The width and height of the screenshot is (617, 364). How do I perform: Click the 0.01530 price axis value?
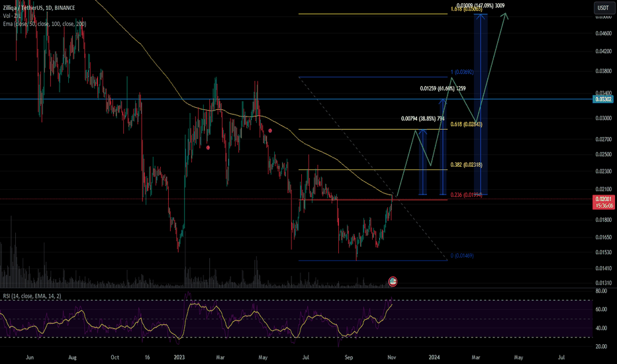(603, 252)
